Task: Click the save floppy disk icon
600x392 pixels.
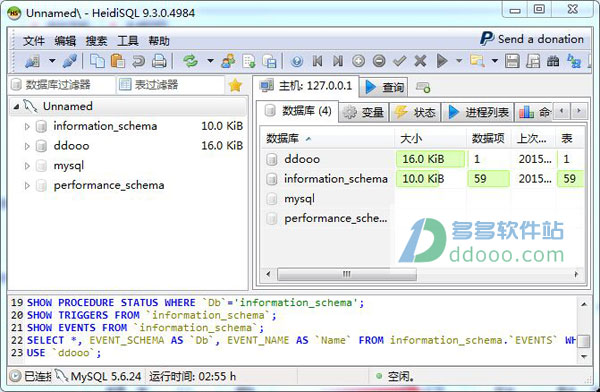Action: 512,61
